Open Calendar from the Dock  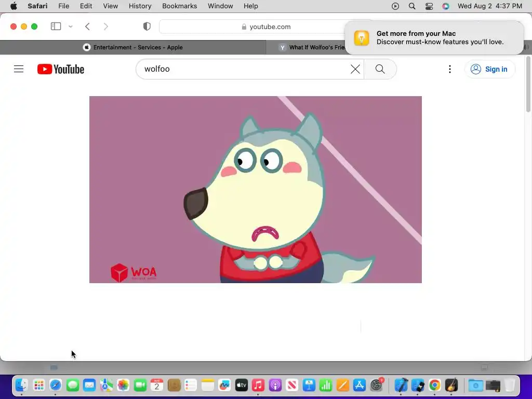click(157, 385)
